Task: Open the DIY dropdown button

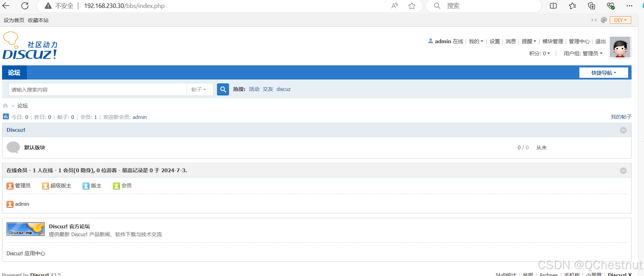Action: pyautogui.click(x=620, y=20)
